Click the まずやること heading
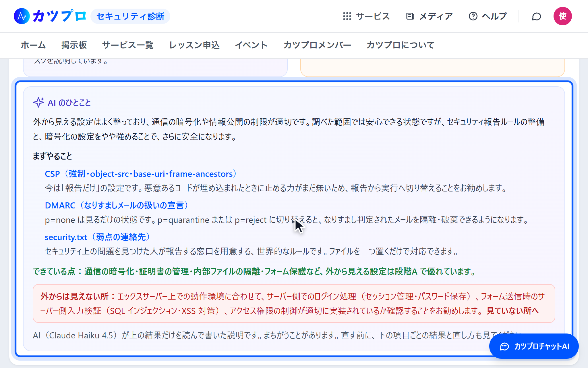Viewport: 588px width, 368px height. (52, 156)
